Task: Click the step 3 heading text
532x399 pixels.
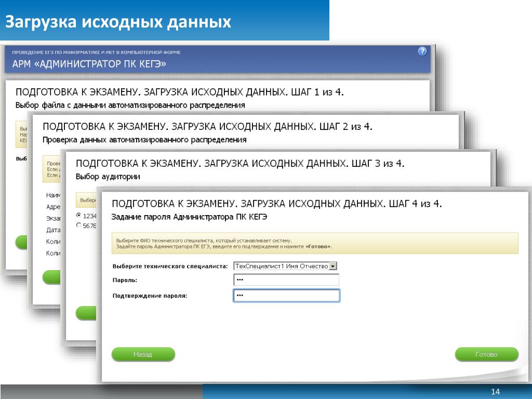Action: click(x=240, y=164)
